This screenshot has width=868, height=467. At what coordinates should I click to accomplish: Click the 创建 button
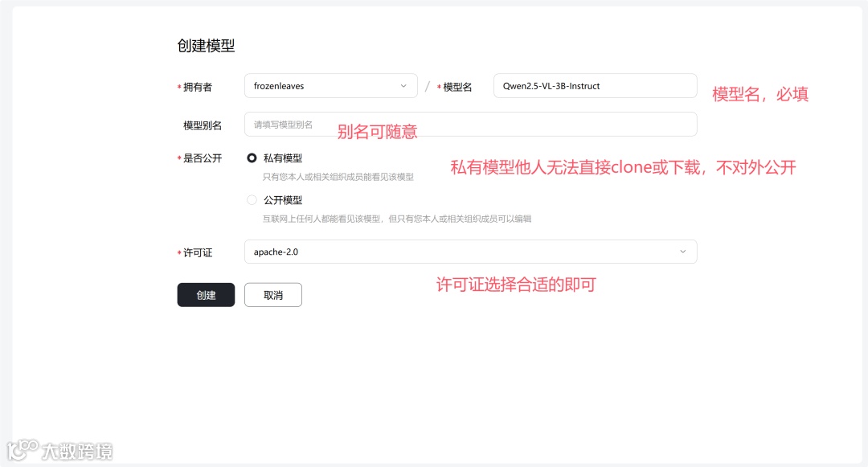click(x=206, y=295)
